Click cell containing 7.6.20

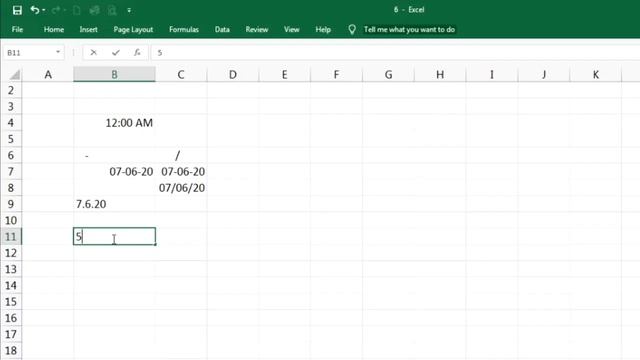(114, 204)
